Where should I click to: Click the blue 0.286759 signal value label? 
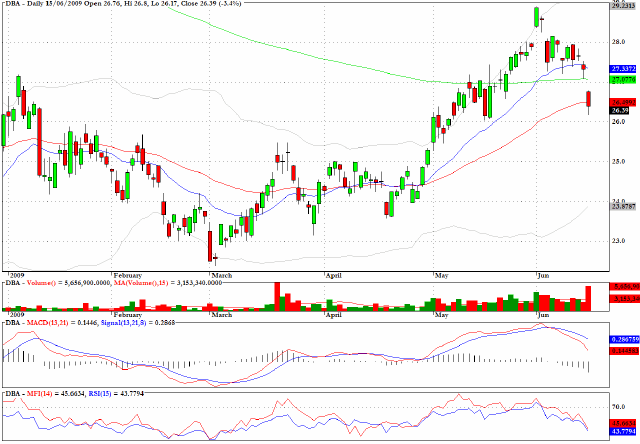coord(624,340)
